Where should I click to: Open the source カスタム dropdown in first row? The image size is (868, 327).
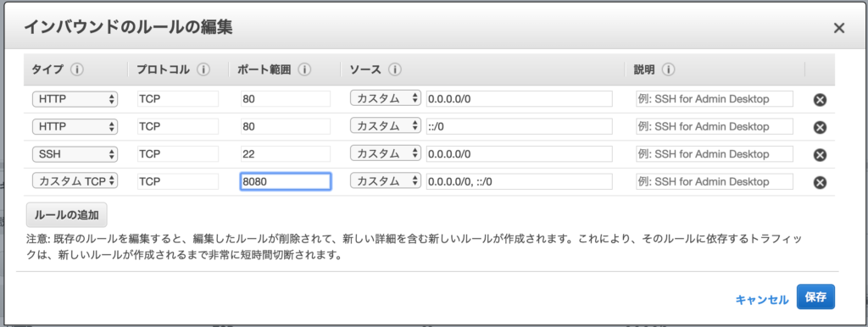tap(386, 98)
